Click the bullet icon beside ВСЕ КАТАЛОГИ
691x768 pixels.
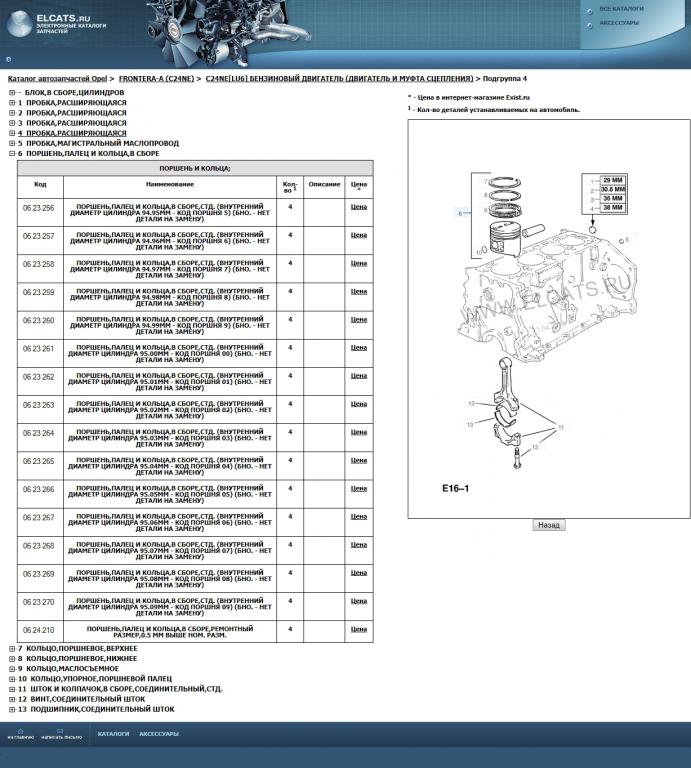pyautogui.click(x=590, y=11)
